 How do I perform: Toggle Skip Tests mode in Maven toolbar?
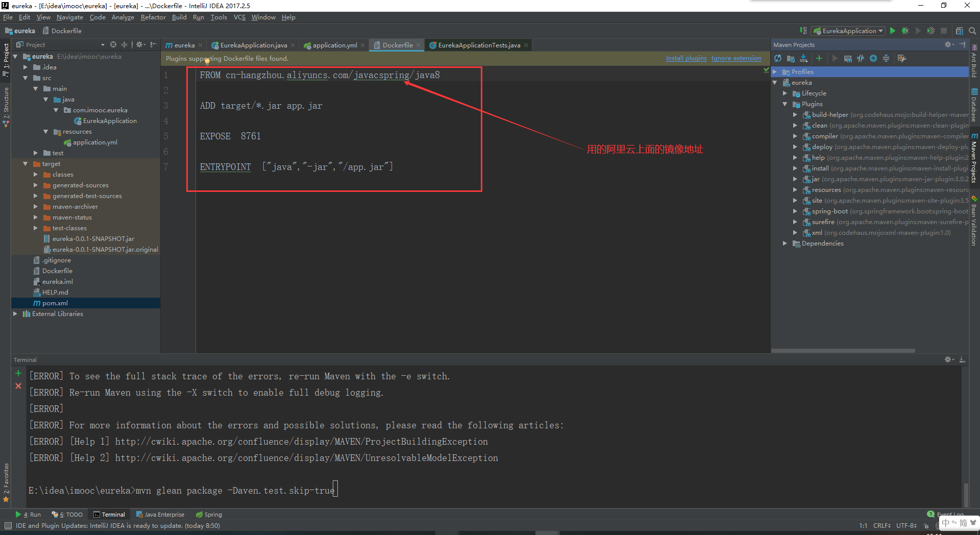click(x=873, y=58)
